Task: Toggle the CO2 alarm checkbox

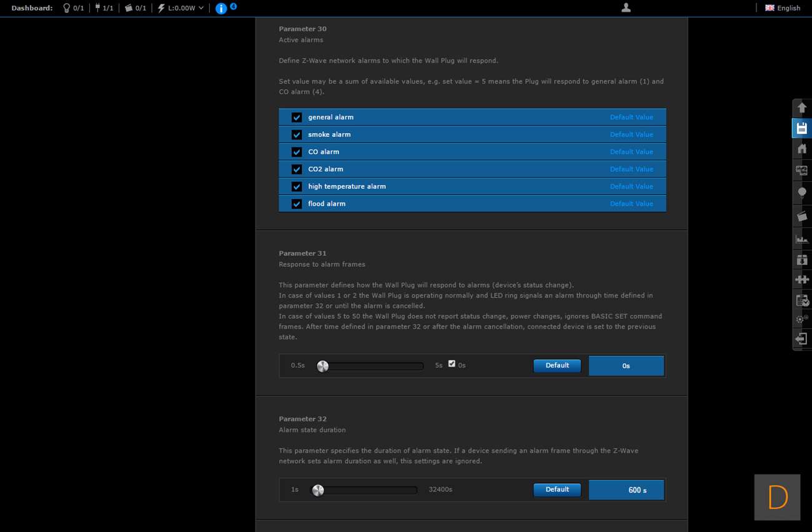Action: pos(297,169)
